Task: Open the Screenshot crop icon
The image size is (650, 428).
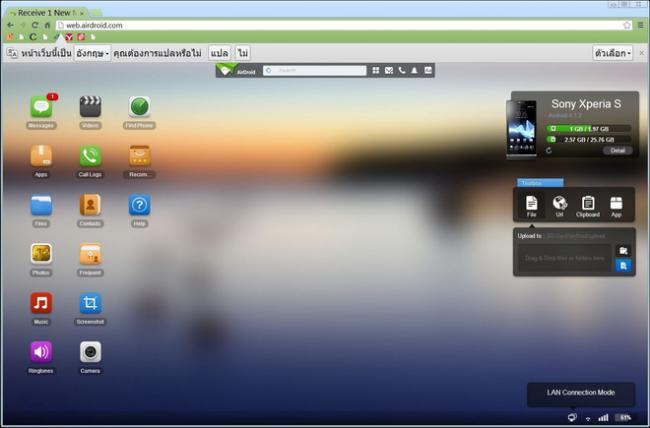Action: click(90, 303)
